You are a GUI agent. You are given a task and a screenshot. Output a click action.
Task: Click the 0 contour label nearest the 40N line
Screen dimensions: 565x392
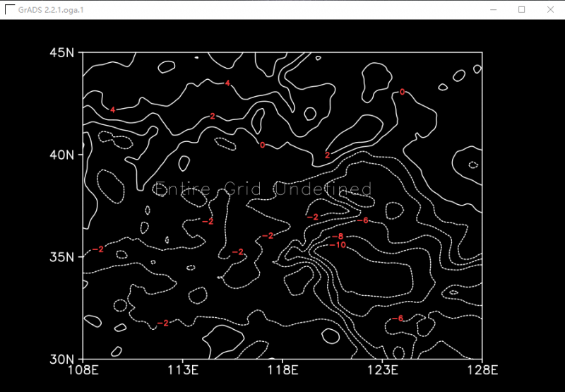pyautogui.click(x=262, y=145)
